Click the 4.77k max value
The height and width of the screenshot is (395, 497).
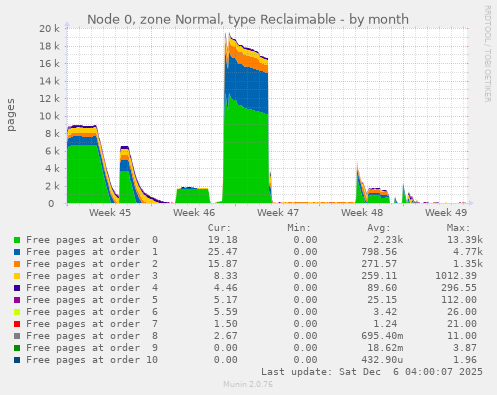(468, 252)
